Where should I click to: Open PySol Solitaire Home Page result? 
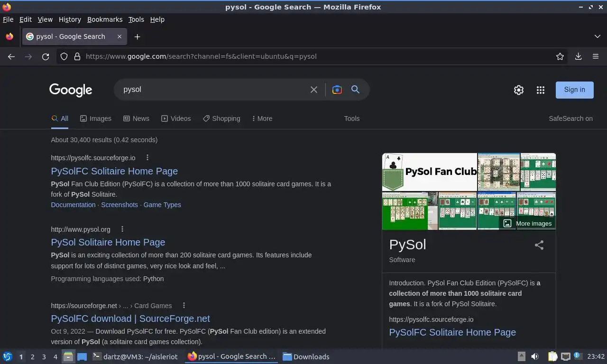108,242
